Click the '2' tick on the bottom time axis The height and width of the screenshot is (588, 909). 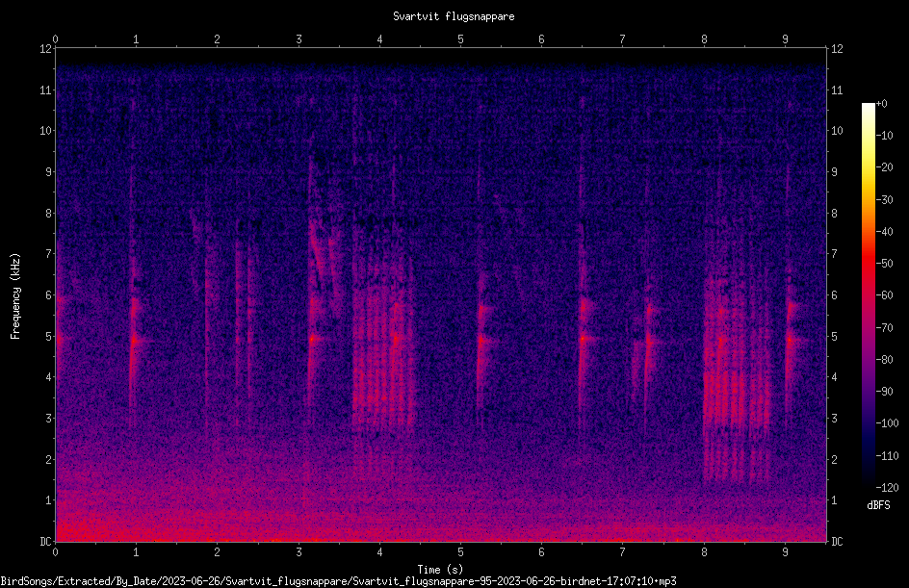tap(218, 552)
